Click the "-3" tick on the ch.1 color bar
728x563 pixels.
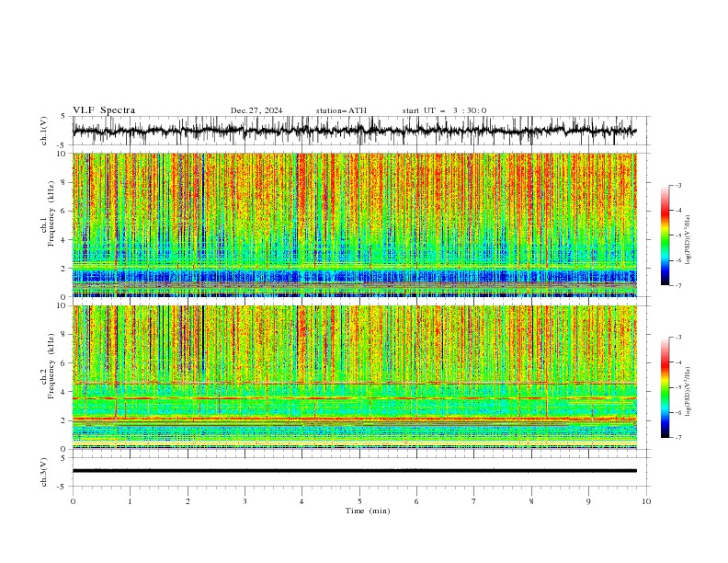[x=677, y=185]
